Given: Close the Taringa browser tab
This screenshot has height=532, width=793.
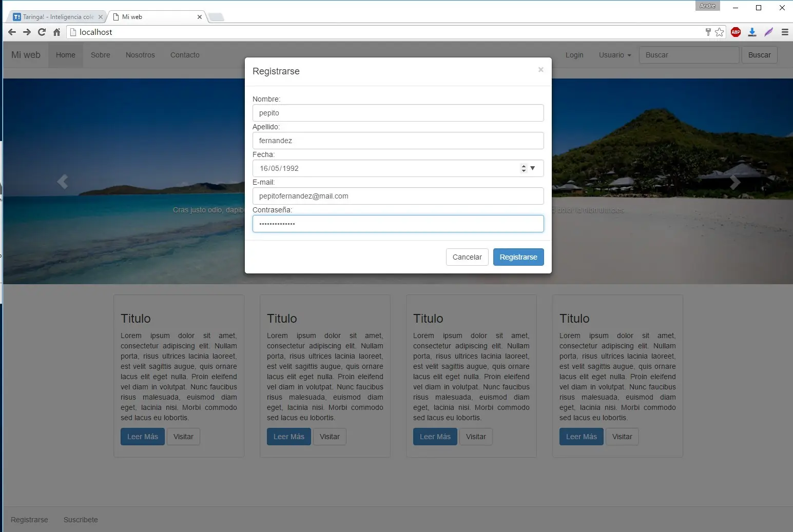Looking at the screenshot, I should 101,17.
